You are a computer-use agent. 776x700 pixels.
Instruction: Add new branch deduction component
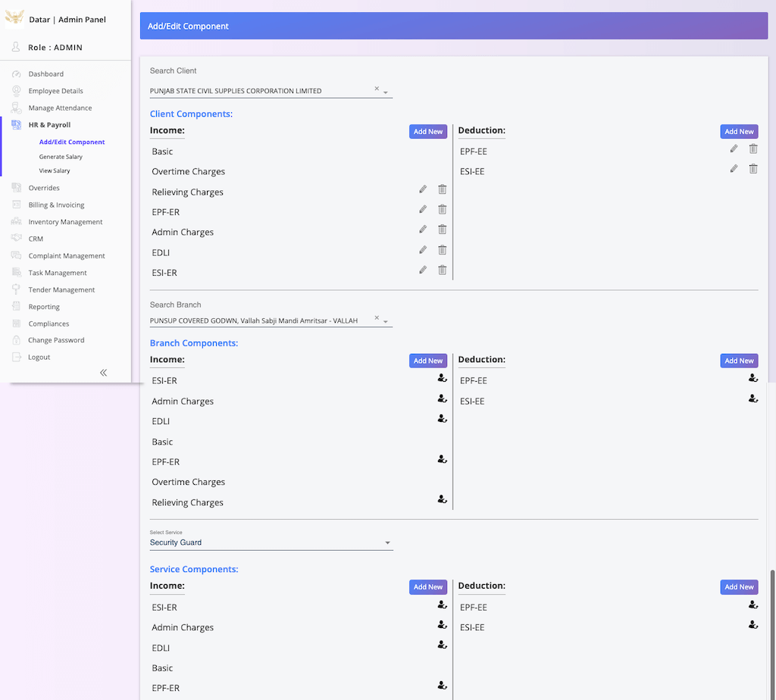[x=739, y=361]
